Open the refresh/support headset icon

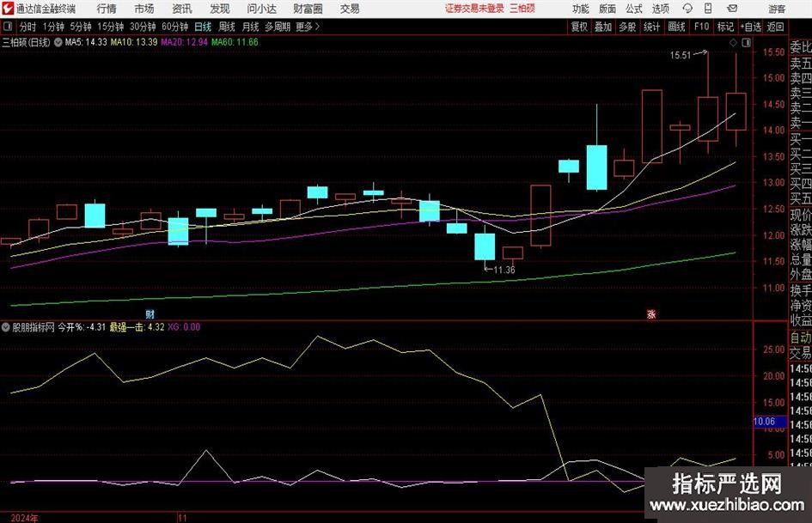tap(687, 9)
